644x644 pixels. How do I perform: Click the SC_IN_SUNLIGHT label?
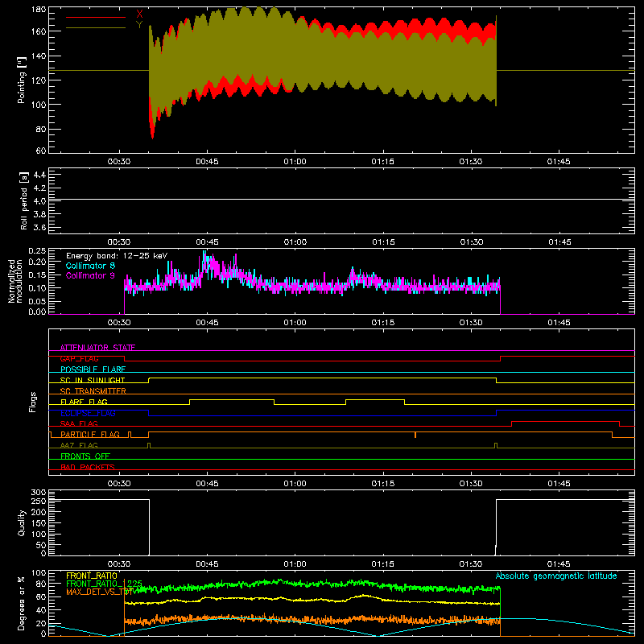point(93,380)
